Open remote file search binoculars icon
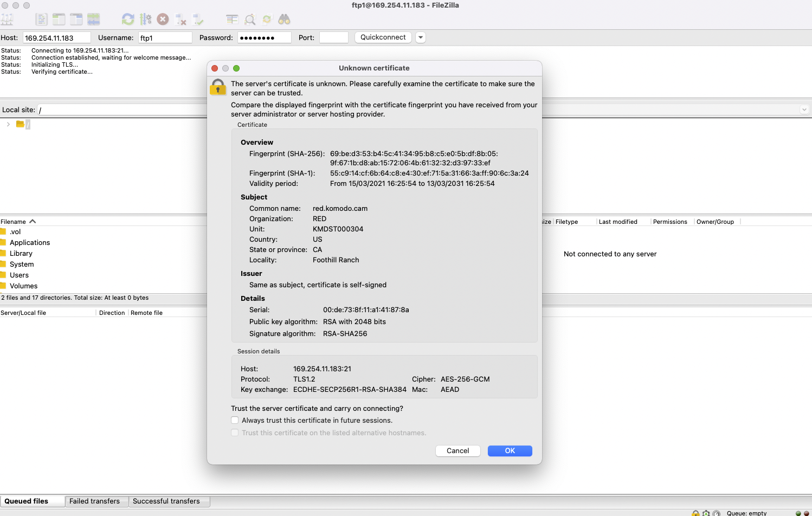This screenshot has width=812, height=516. (x=285, y=20)
